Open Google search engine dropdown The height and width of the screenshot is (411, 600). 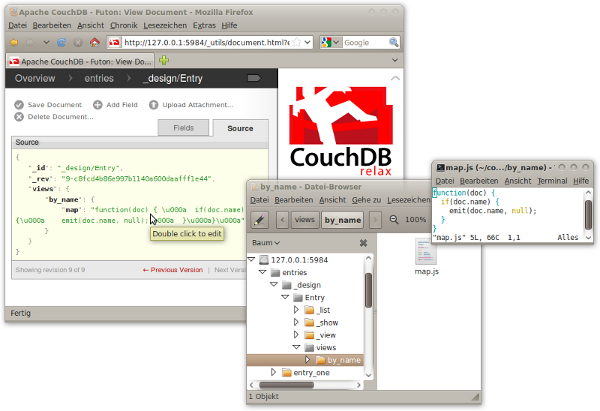coord(336,42)
